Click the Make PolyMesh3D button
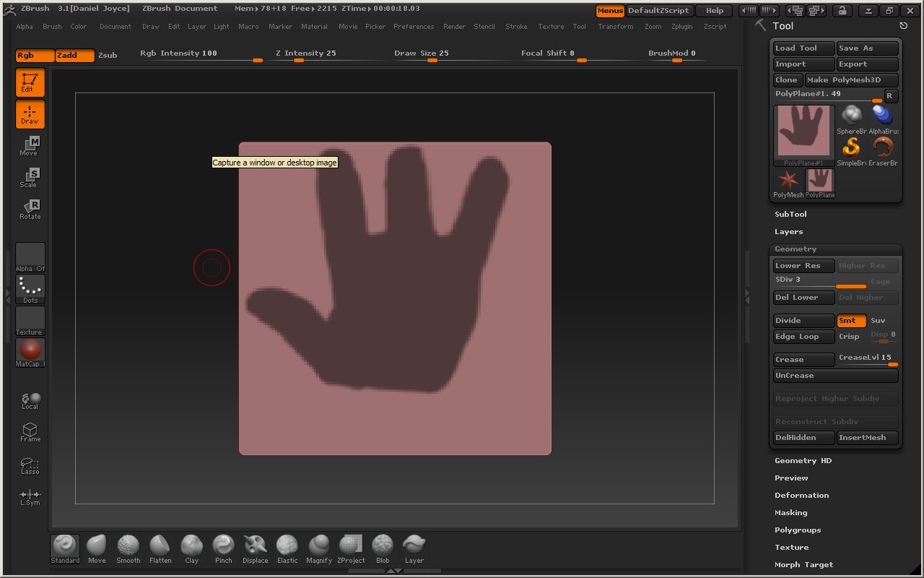Viewport: 924px width, 578px height. [852, 80]
